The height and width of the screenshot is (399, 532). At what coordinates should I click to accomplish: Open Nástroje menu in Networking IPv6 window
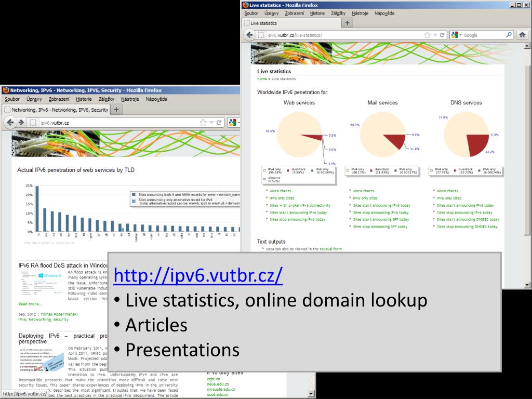130,99
